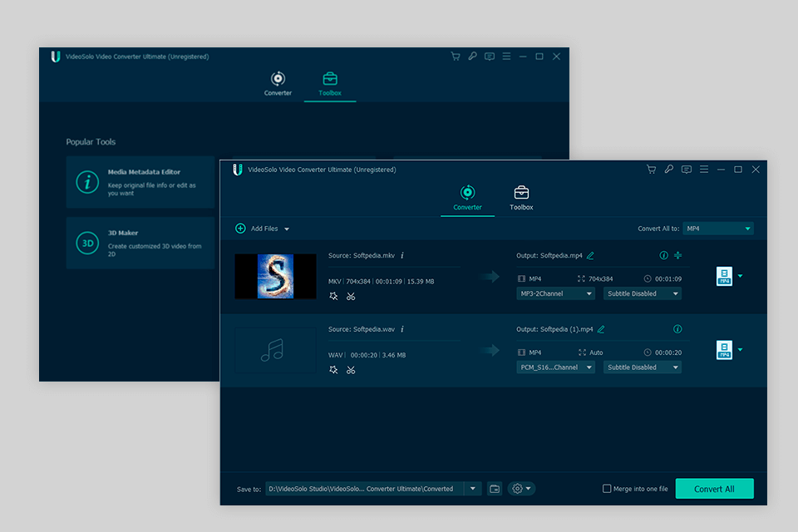Click the cut scissors icon for Softpedia.mkv
The width and height of the screenshot is (798, 532).
click(351, 296)
